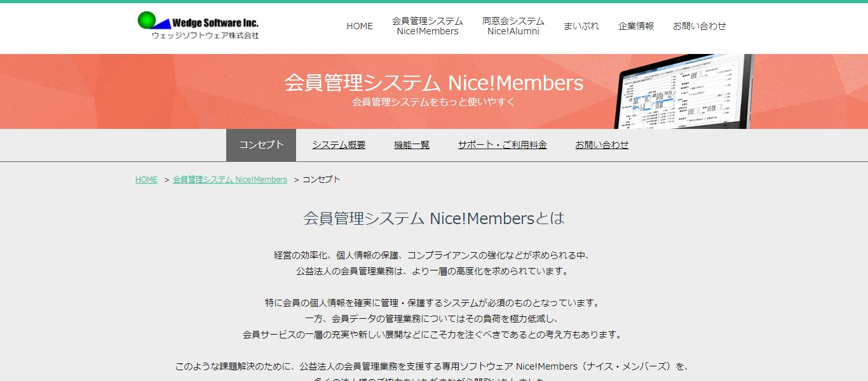Viewport: 868px width, 381px height.
Task: Click the 会員管理システム Nice!Members banner heading
Action: (x=435, y=83)
